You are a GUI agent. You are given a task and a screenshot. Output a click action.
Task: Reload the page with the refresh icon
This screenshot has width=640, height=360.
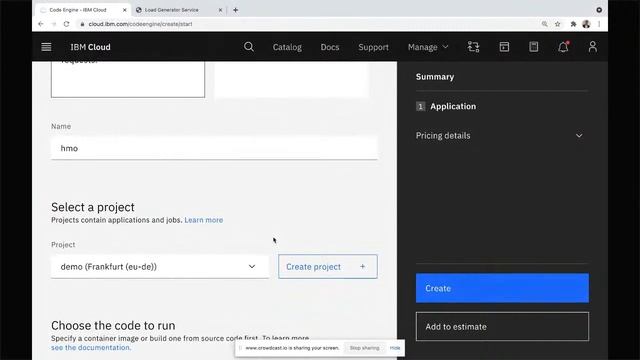pyautogui.click(x=67, y=24)
